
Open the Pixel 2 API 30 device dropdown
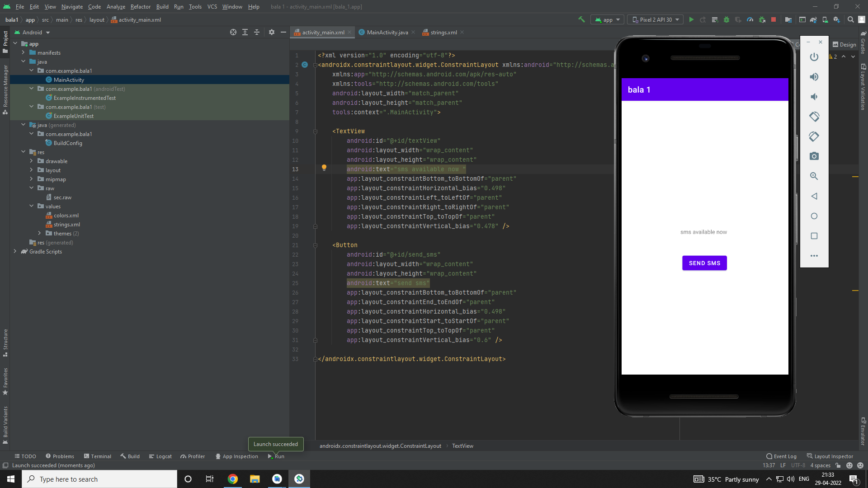[656, 20]
